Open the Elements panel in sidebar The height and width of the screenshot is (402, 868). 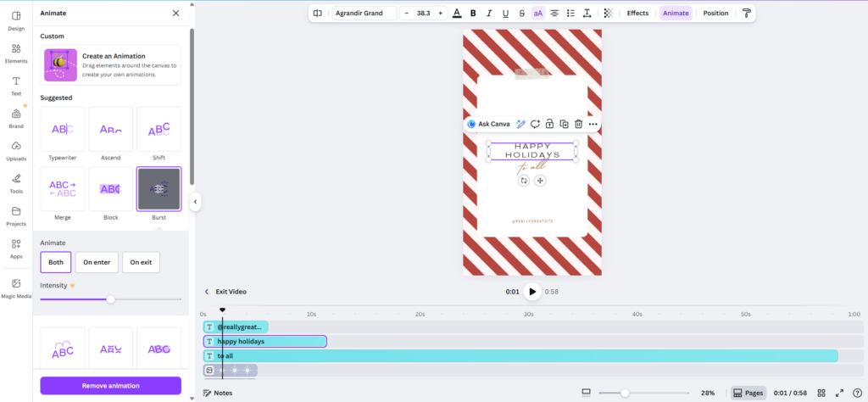pos(16,53)
